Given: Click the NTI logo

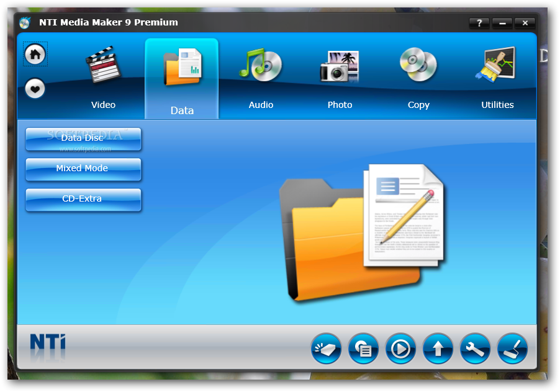Looking at the screenshot, I should 48,342.
